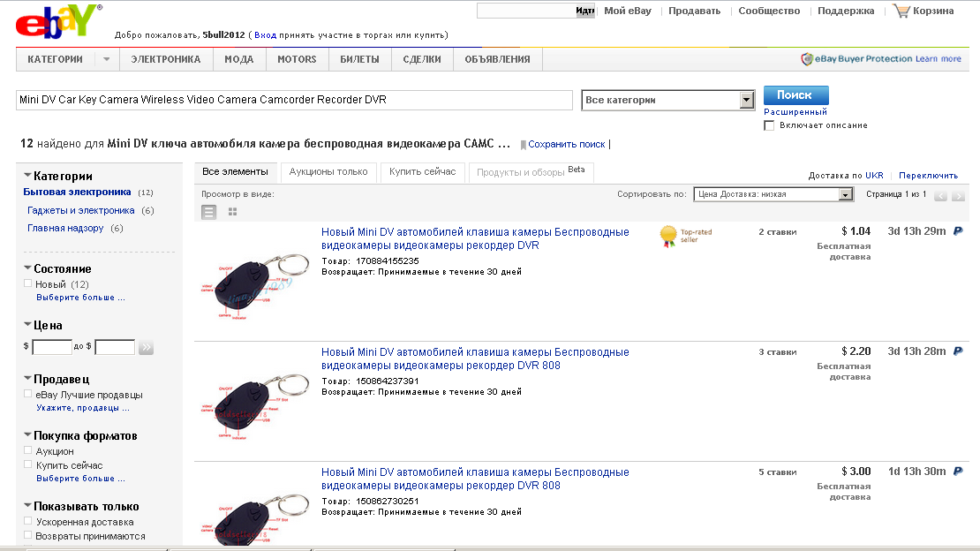980x551 pixels.
Task: Check 'Возвраты принимаются' filter
Action: 27,535
